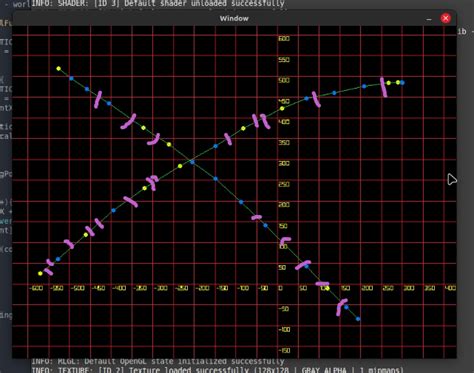Image resolution: width=474 pixels, height=373 pixels.
Task: Click the yellow point on the horizontal axis near 100
Action: click(327, 288)
